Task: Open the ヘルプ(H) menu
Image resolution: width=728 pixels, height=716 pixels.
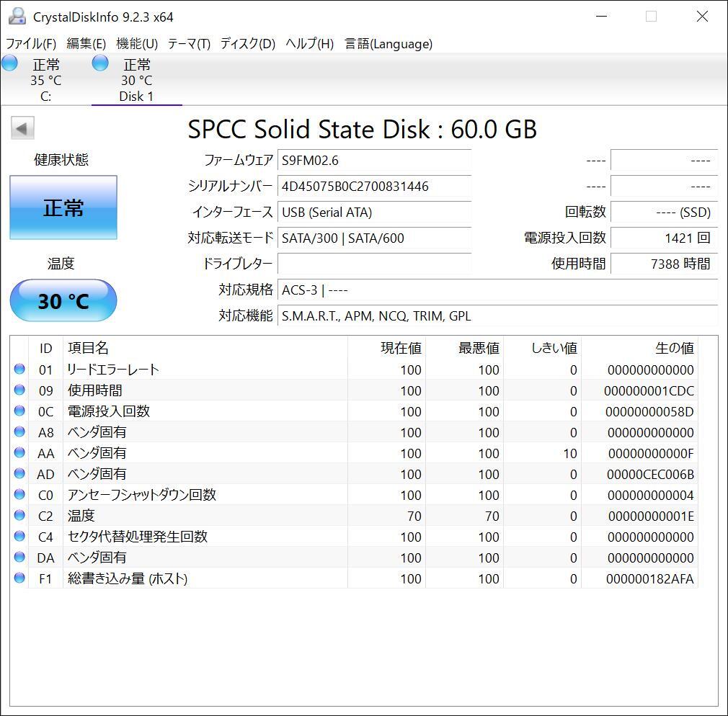Action: click(309, 44)
